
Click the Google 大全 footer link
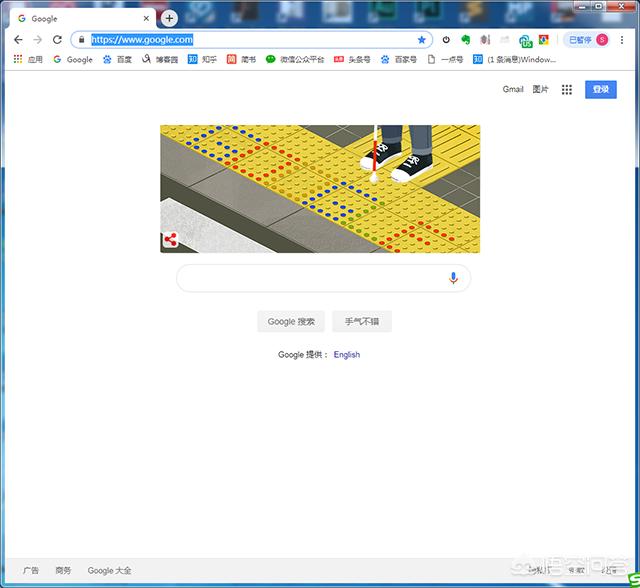[x=109, y=570]
